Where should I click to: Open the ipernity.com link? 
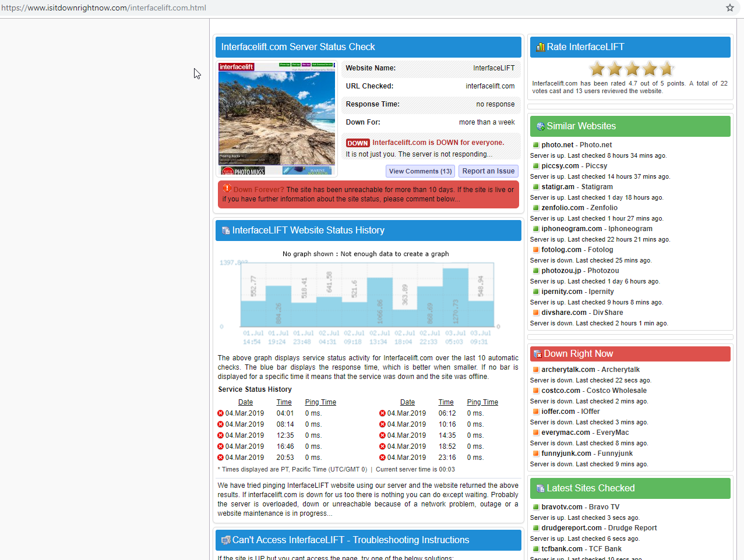tap(562, 292)
